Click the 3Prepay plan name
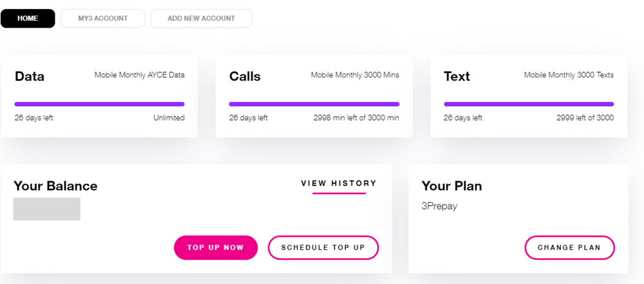 (x=440, y=207)
